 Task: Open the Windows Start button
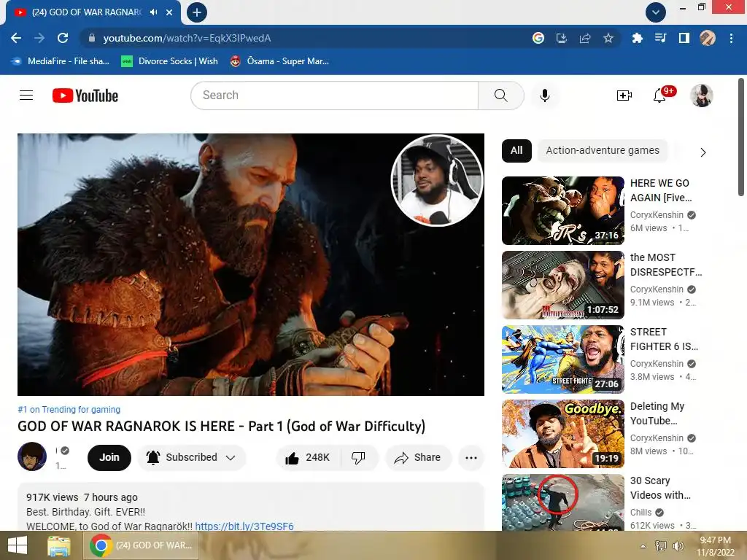18,545
